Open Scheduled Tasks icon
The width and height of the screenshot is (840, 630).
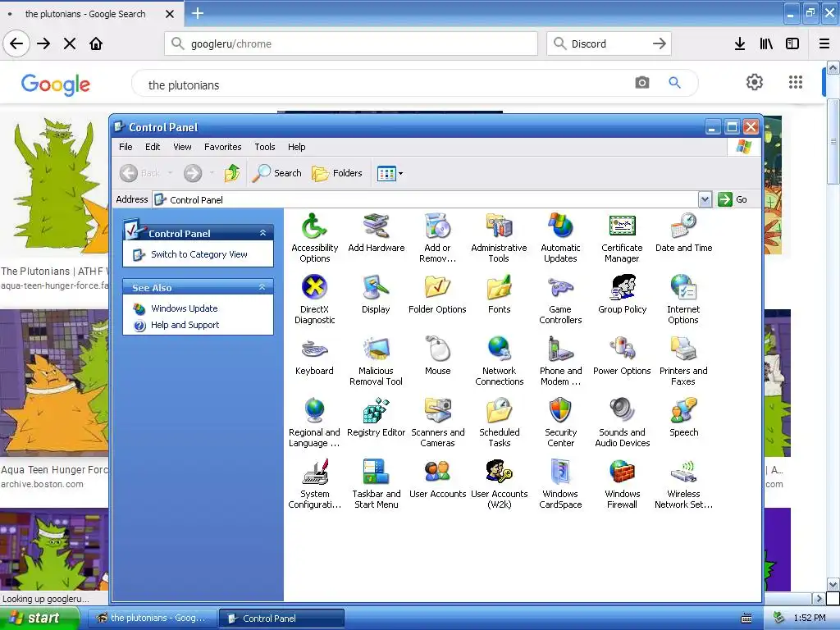point(499,422)
